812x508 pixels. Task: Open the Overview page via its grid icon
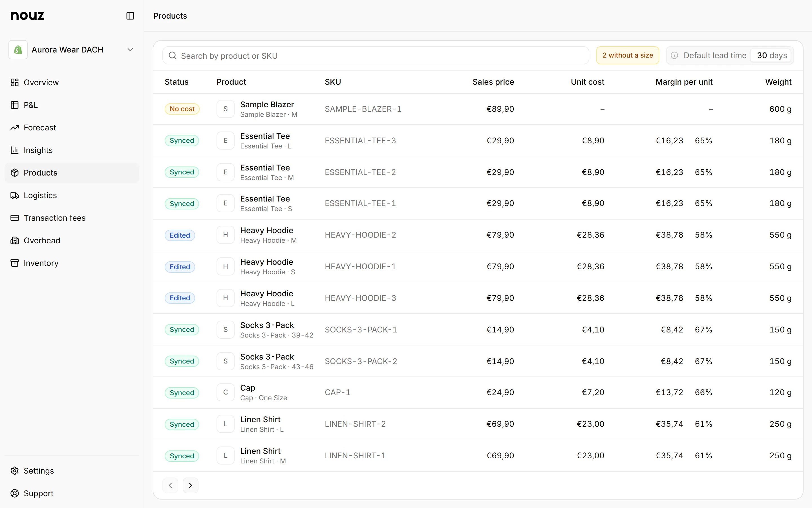(x=14, y=82)
